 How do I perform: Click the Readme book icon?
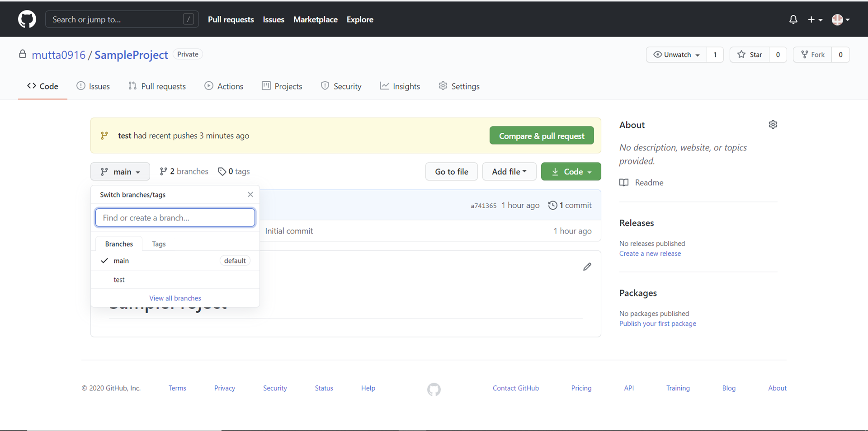(624, 183)
